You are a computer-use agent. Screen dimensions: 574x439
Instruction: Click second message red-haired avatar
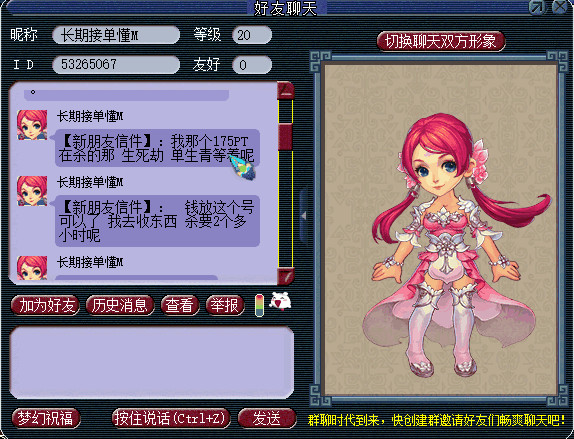coord(32,191)
